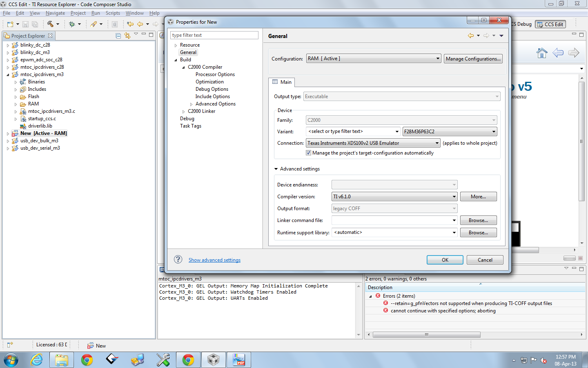Open the File menu
This screenshot has height=368, width=588.
coord(7,13)
